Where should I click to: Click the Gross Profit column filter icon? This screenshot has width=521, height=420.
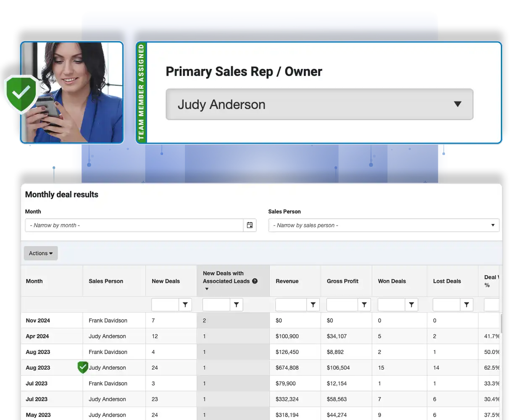(x=364, y=305)
